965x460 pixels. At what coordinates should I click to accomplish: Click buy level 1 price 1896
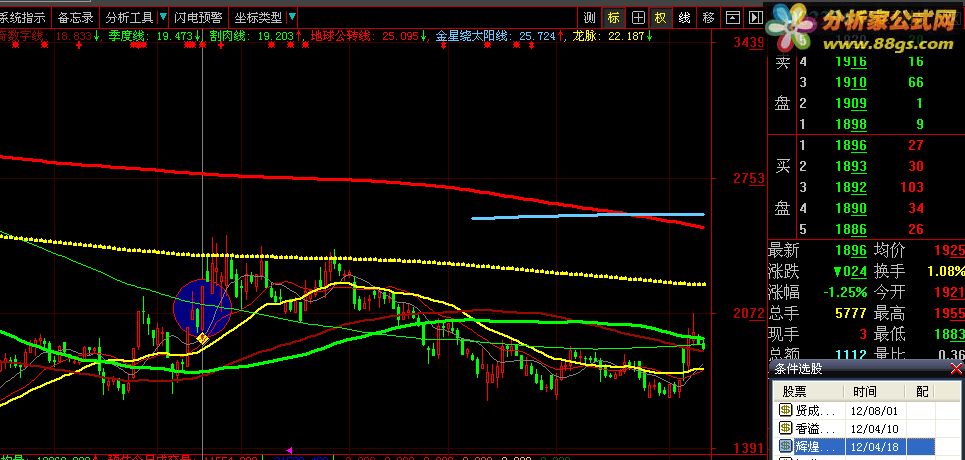tap(851, 145)
